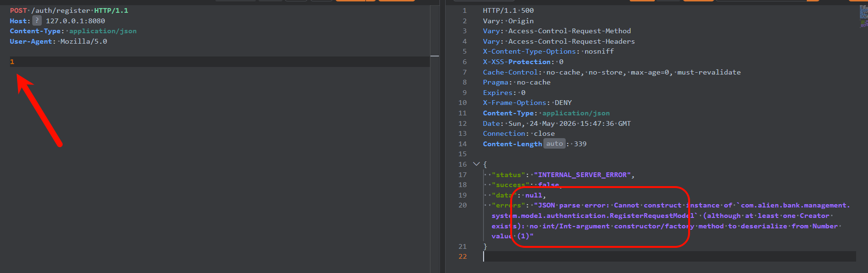Click the closing brace on line 21
This screenshot has width=868, height=273.
point(485,246)
